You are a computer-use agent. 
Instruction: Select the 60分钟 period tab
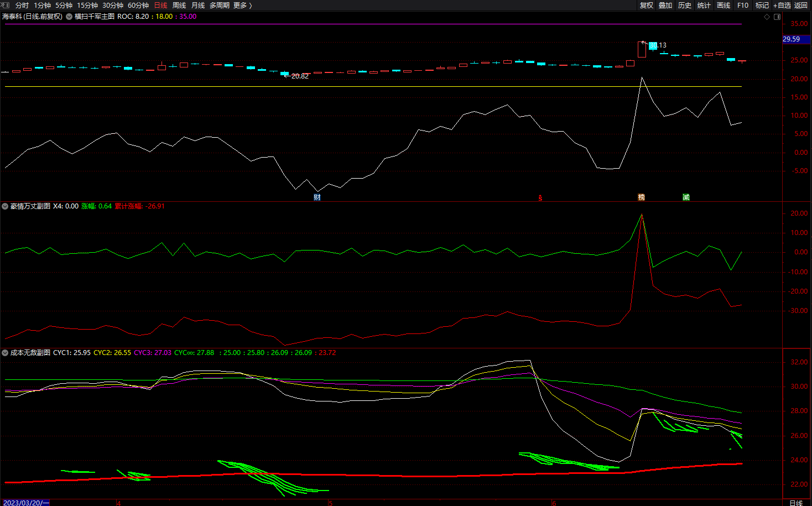[x=138, y=5]
